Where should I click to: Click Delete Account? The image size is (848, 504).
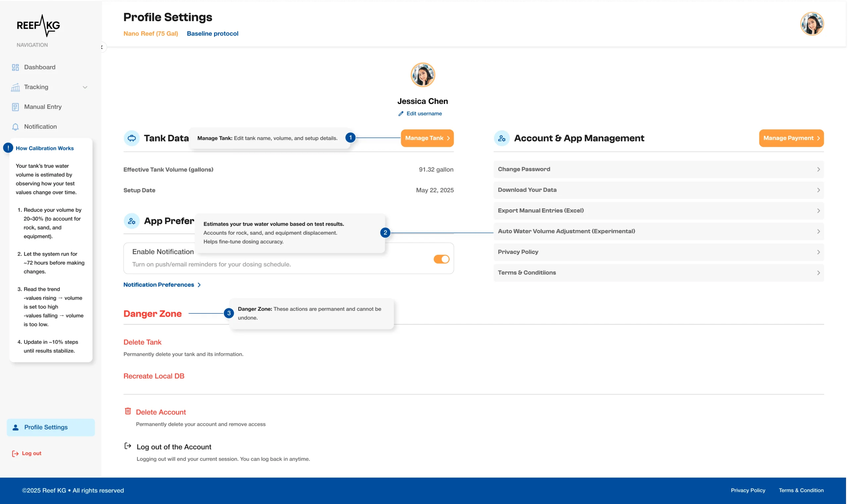point(161,412)
